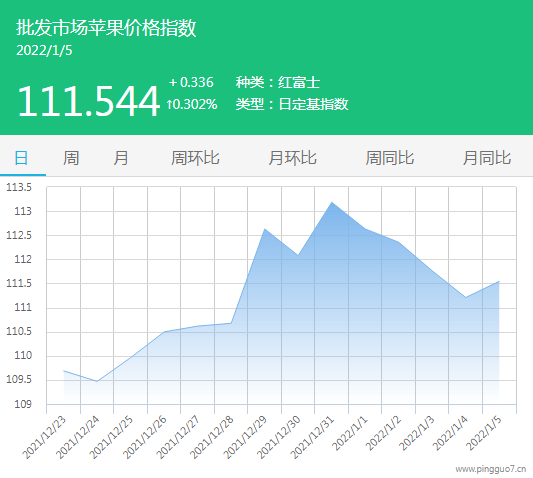The height and width of the screenshot is (478, 533).
Task: Click the chart low point at 2021/12/24
Action: [97, 381]
